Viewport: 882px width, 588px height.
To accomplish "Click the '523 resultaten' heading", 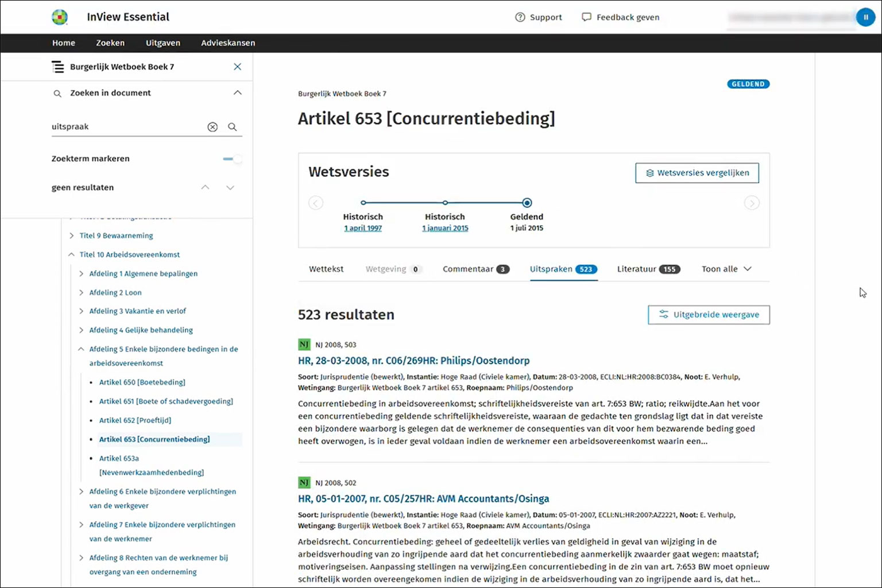I will (346, 315).
